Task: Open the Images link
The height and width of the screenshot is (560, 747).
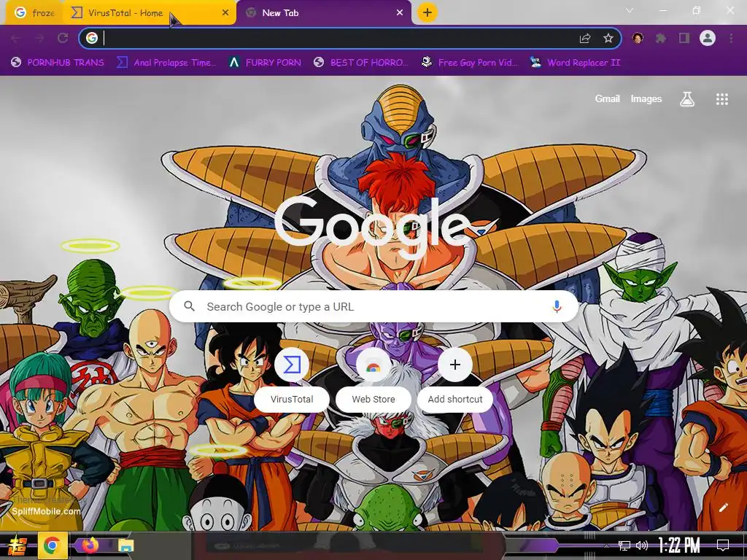Action: coord(646,98)
